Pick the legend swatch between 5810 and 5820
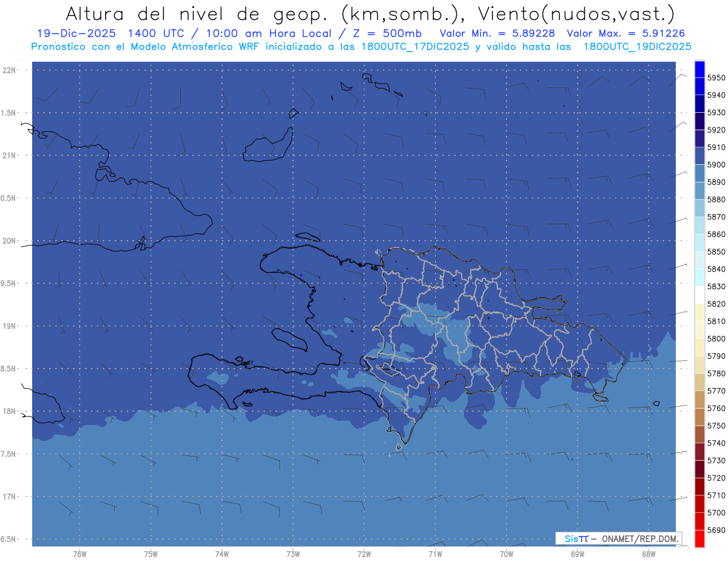 pos(699,312)
